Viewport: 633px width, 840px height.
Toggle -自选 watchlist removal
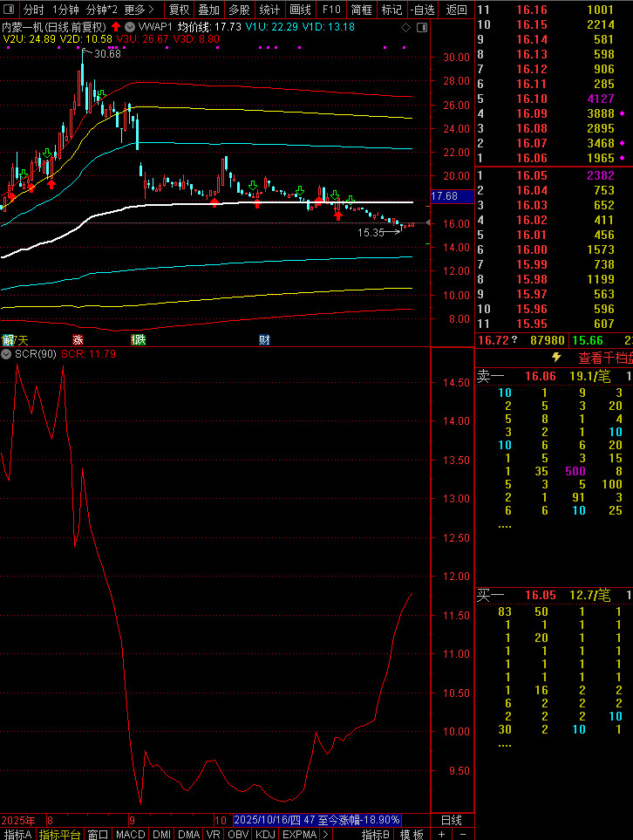coord(423,10)
